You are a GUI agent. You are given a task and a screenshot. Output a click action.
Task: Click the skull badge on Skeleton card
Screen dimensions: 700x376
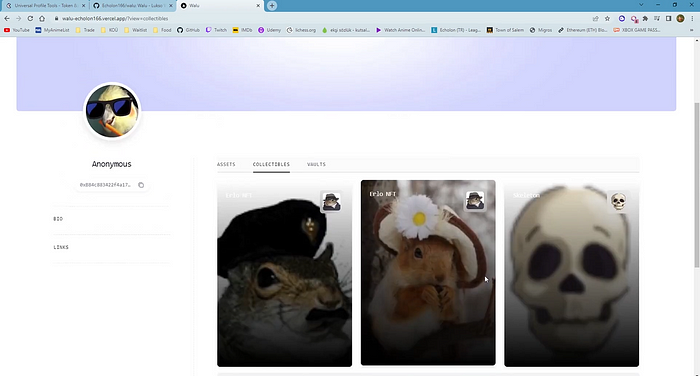[x=618, y=201]
